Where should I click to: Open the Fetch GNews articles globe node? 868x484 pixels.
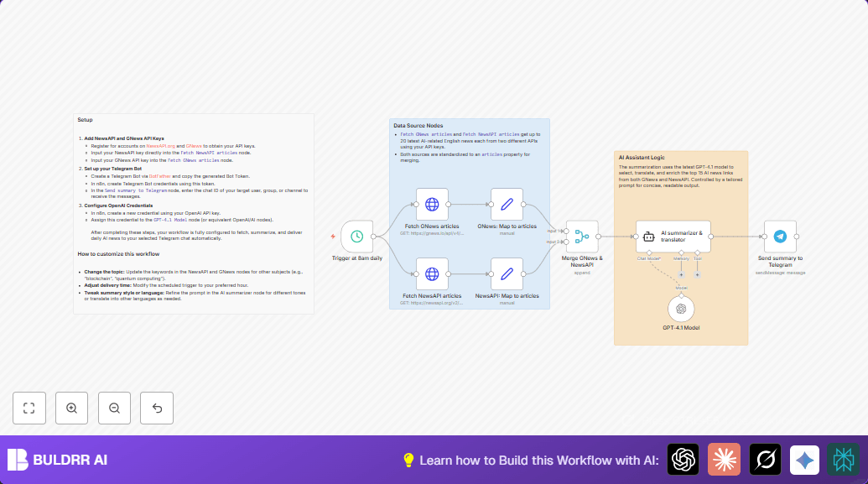click(x=432, y=205)
